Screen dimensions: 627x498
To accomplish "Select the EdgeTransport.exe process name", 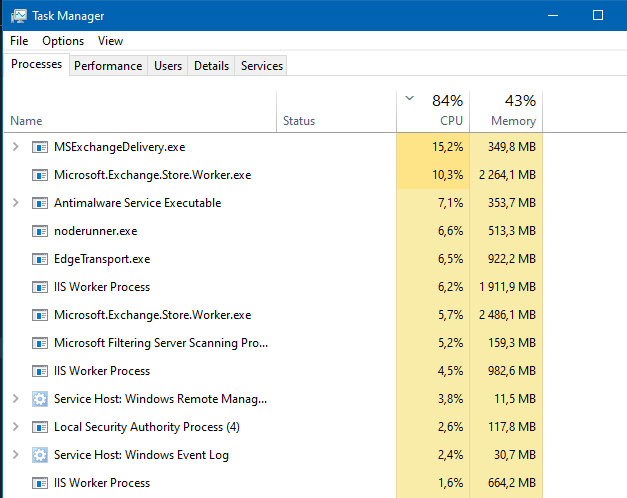I will [102, 259].
